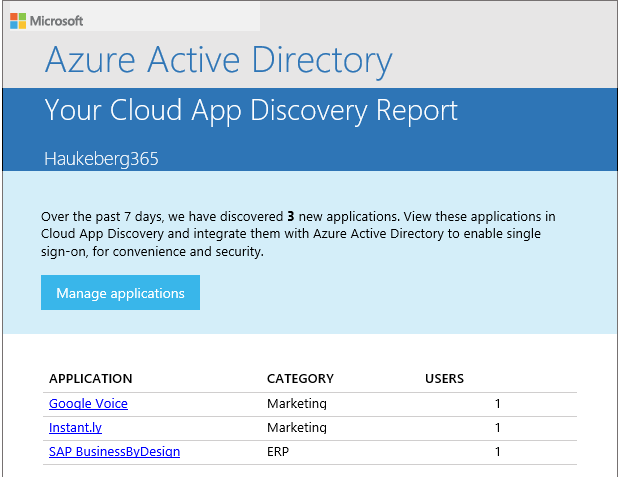Viewport: 619px width, 477px height.
Task: Open the Instant.ly application link
Action: (75, 428)
